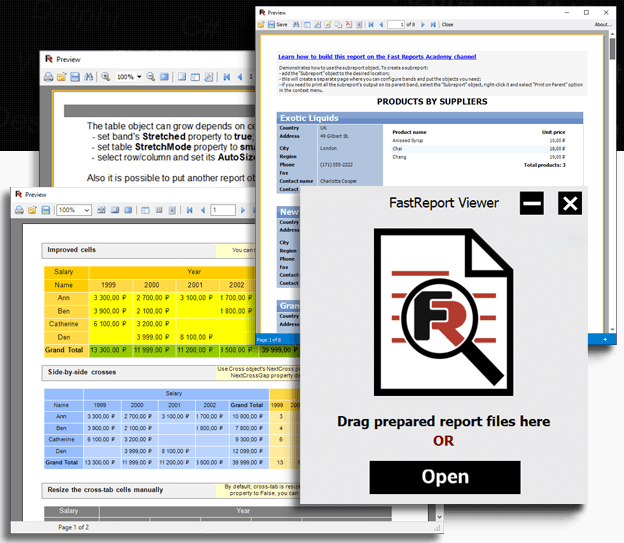Click the scroll down arrow of bottom-left Preview
The image size is (624, 543).
pos(439,517)
